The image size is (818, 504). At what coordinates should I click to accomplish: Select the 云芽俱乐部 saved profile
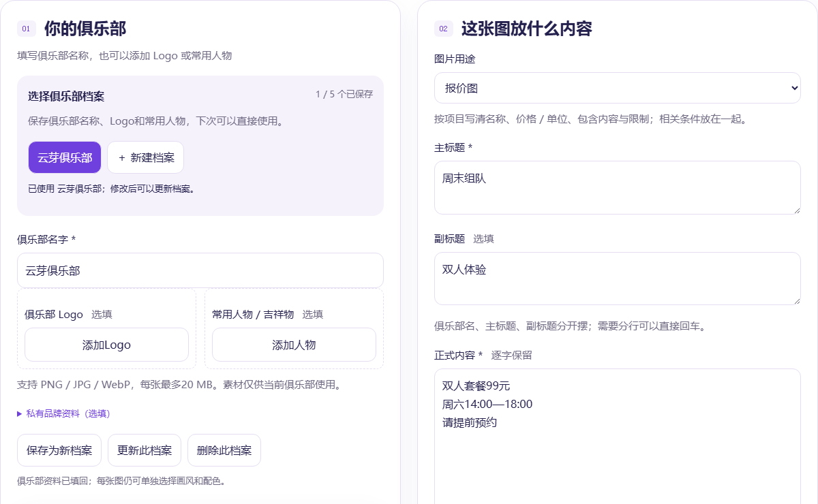coord(65,157)
